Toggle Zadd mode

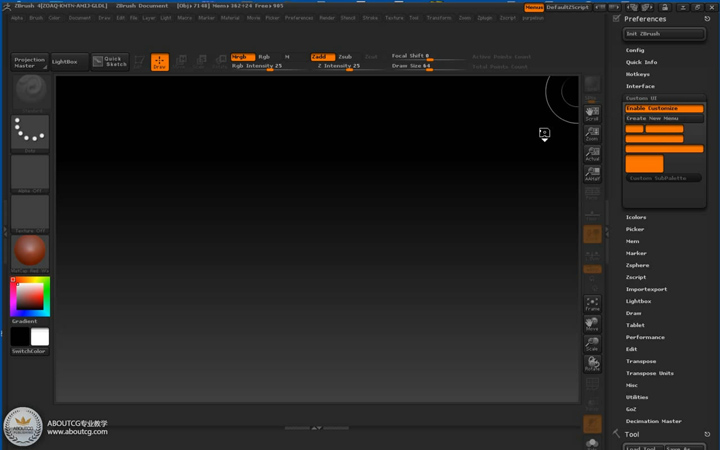coord(323,57)
